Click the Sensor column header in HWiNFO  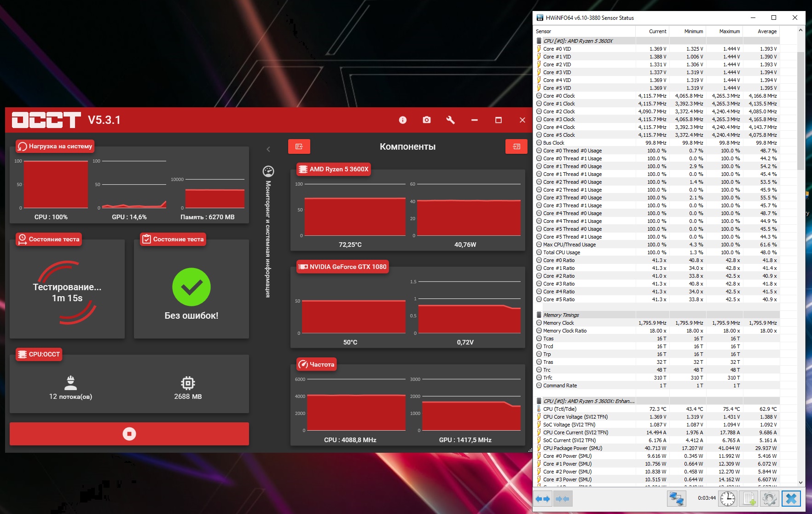pyautogui.click(x=584, y=31)
